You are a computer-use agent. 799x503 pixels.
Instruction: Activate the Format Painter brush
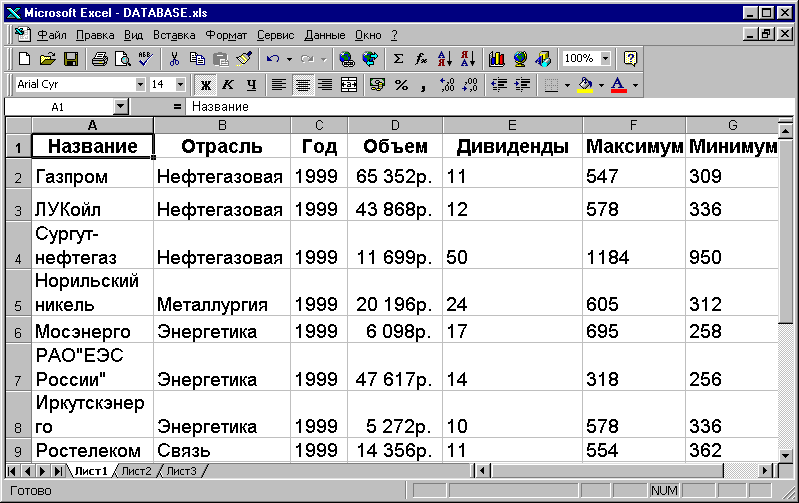pyautogui.click(x=244, y=59)
